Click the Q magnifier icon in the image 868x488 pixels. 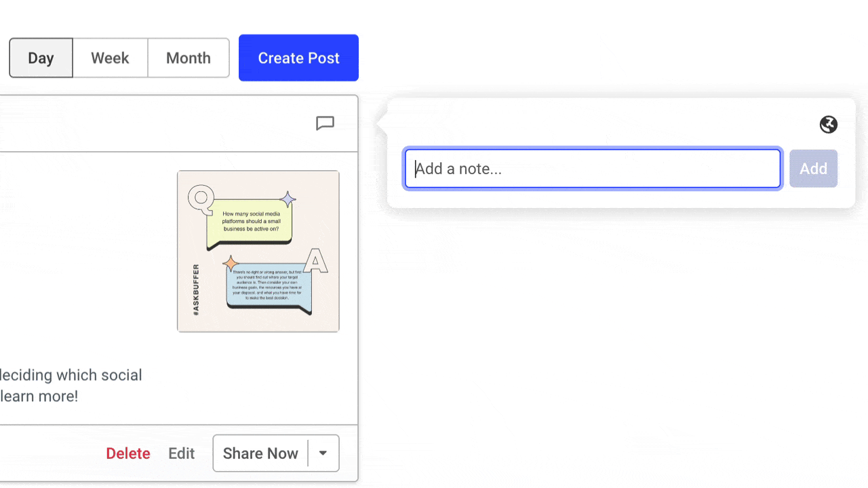(200, 198)
